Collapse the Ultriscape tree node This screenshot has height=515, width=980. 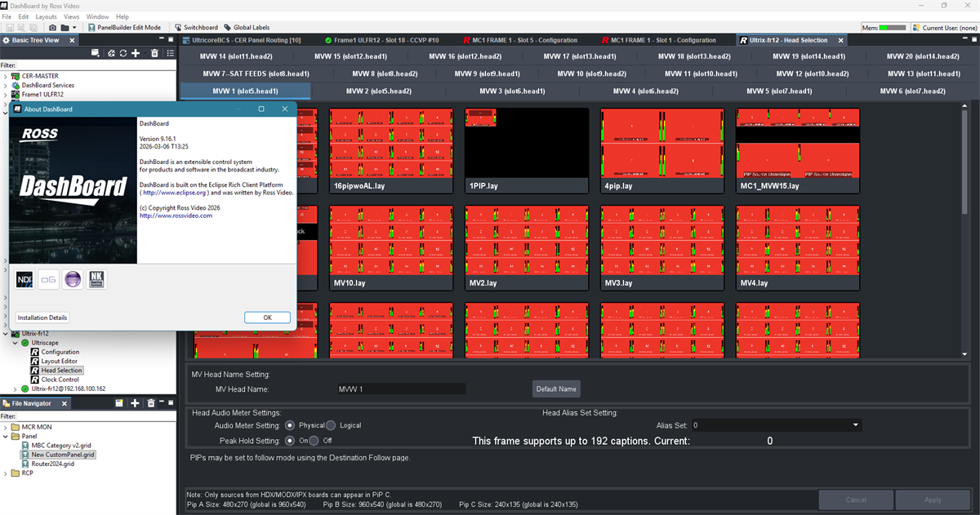point(16,343)
